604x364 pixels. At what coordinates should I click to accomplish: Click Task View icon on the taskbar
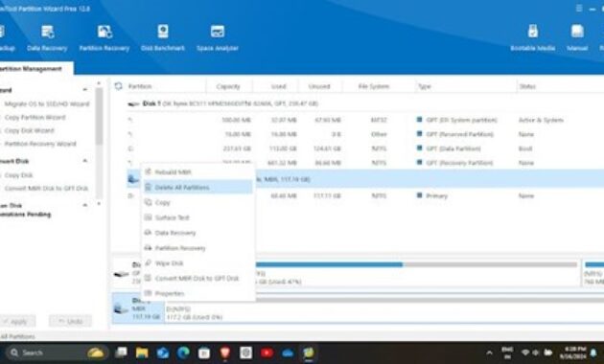coord(122,353)
